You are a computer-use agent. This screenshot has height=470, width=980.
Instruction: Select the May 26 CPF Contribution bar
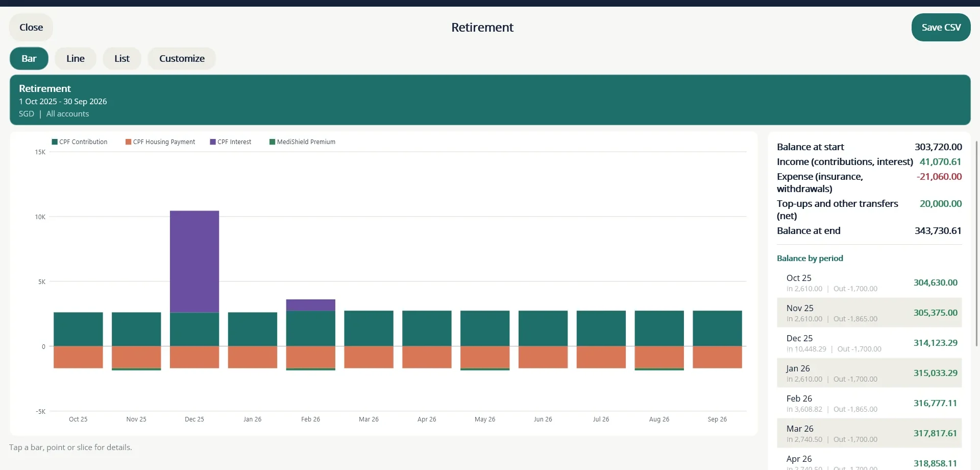click(485, 328)
